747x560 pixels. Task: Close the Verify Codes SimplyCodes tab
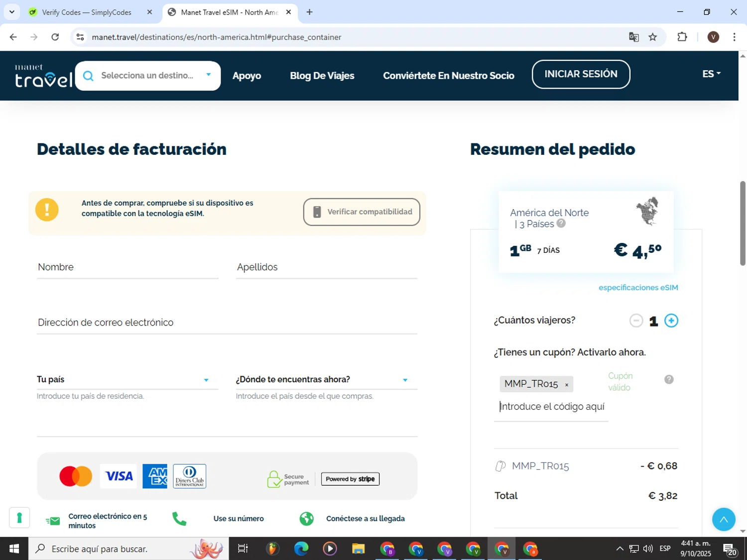click(x=149, y=12)
